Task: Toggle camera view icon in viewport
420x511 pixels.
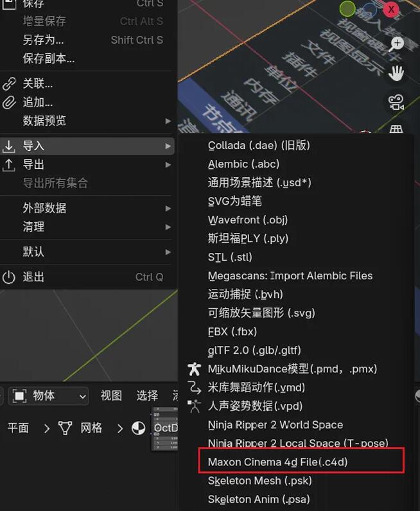Action: (x=396, y=102)
